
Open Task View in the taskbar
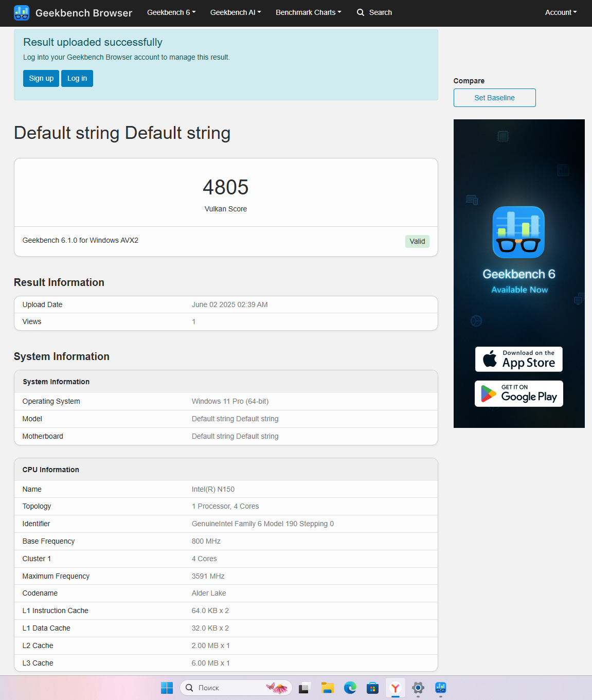point(304,688)
